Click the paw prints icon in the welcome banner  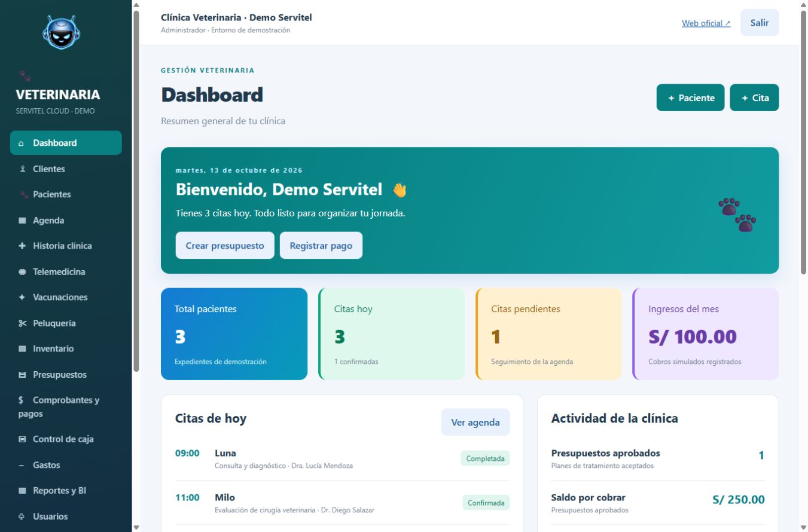(x=737, y=215)
